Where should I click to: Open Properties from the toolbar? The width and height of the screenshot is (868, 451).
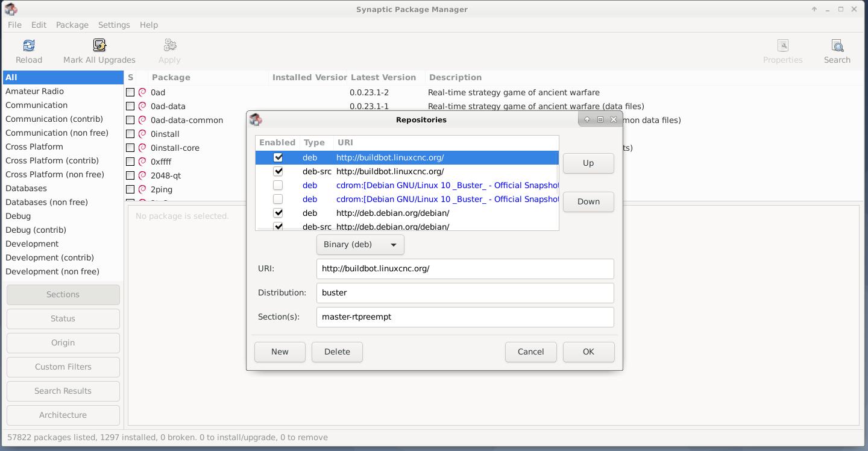[783, 45]
